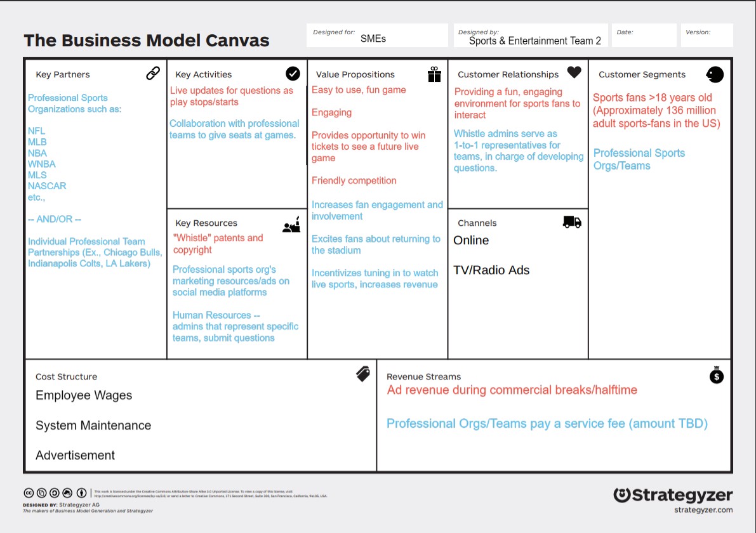Click the "-- AND/OR --" text
This screenshot has height=533, width=756.
click(x=55, y=219)
